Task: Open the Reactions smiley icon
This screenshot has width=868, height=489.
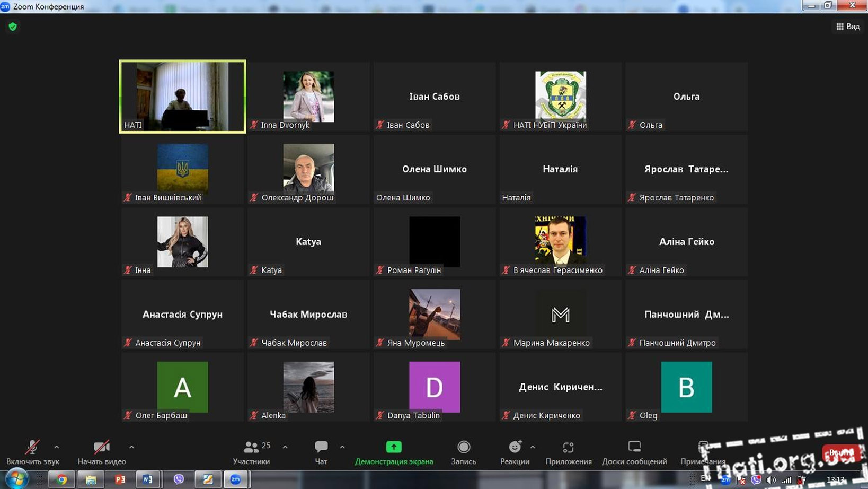Action: tap(515, 448)
